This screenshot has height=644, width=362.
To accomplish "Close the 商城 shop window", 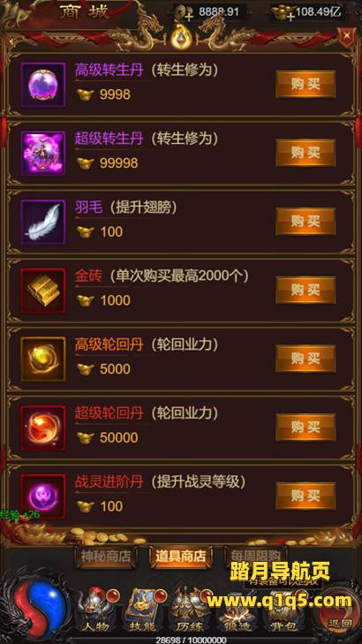I will tap(347, 35).
